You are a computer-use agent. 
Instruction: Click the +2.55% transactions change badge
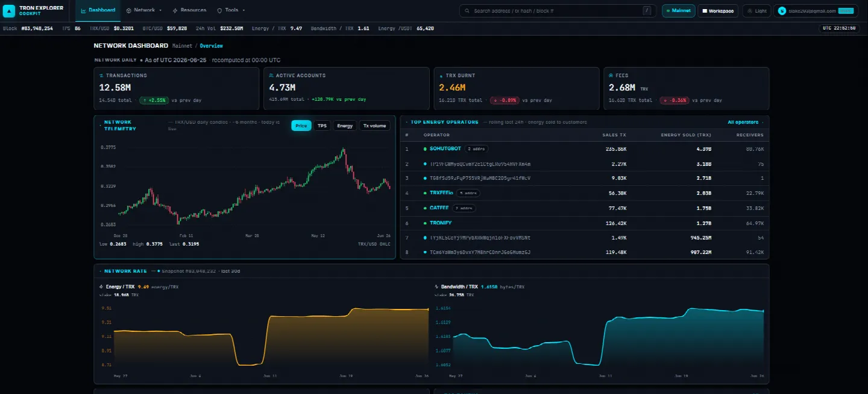[154, 100]
